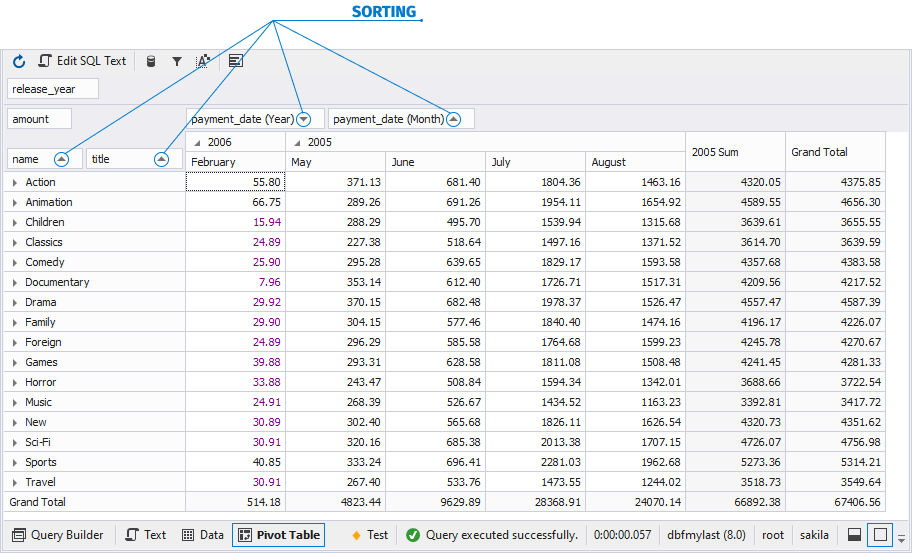Select cell 2281.03 in Sports row

(x=536, y=462)
